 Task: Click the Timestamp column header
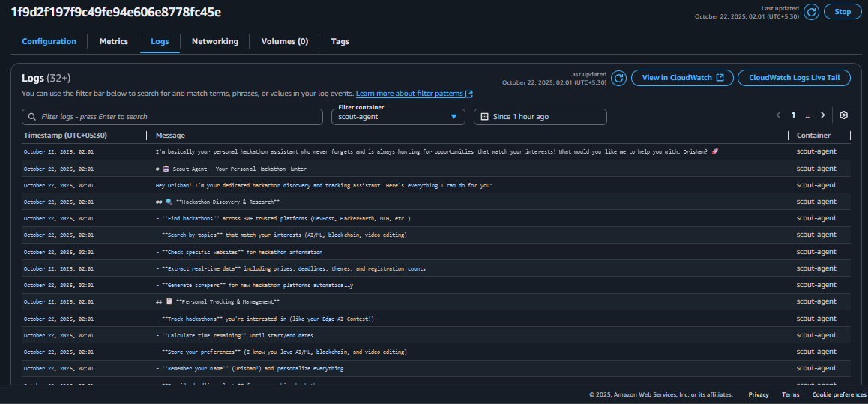pos(65,136)
